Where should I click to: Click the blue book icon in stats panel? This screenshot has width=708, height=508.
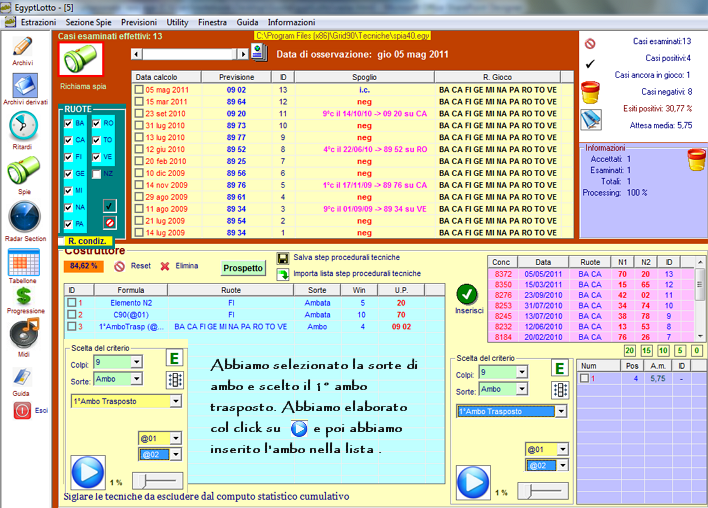pos(591,120)
